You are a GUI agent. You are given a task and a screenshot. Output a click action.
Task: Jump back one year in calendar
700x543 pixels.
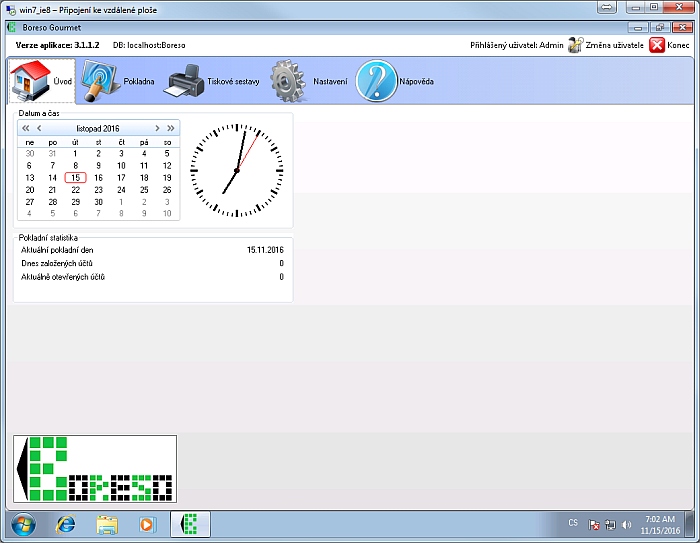pos(26,129)
